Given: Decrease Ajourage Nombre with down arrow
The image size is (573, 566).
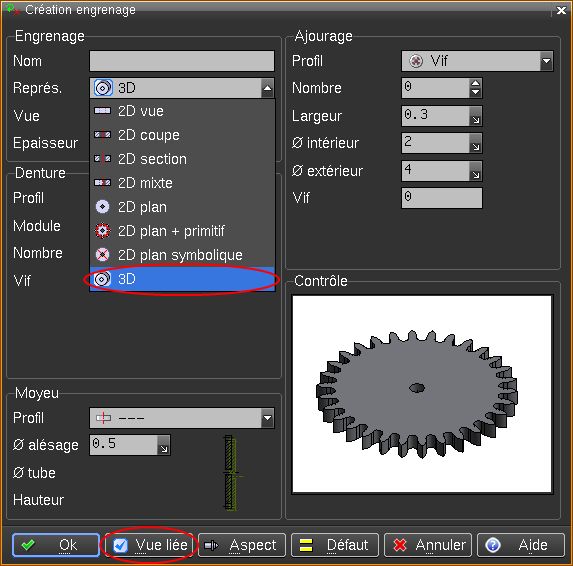Looking at the screenshot, I should pos(475,92).
